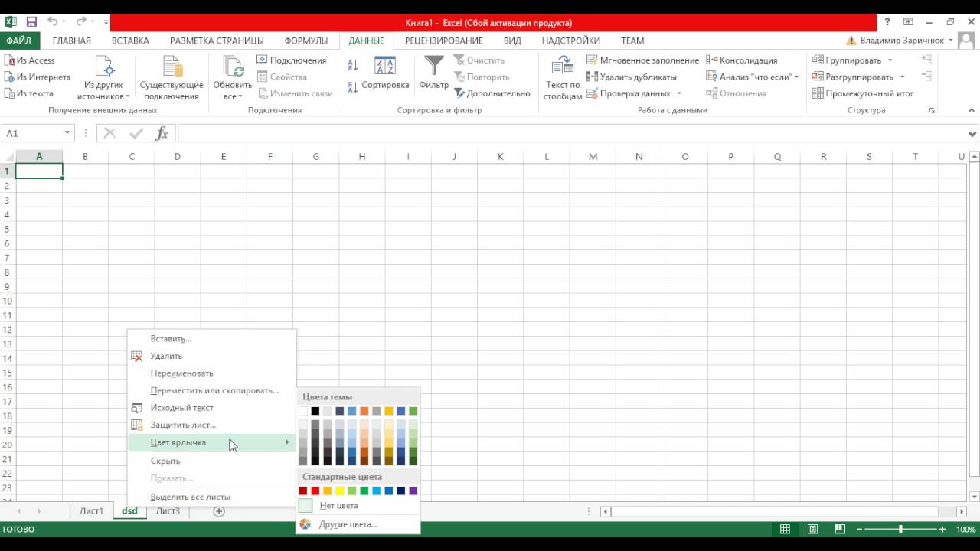The height and width of the screenshot is (551, 980).
Task: Pick standard red tab color
Action: click(x=315, y=491)
